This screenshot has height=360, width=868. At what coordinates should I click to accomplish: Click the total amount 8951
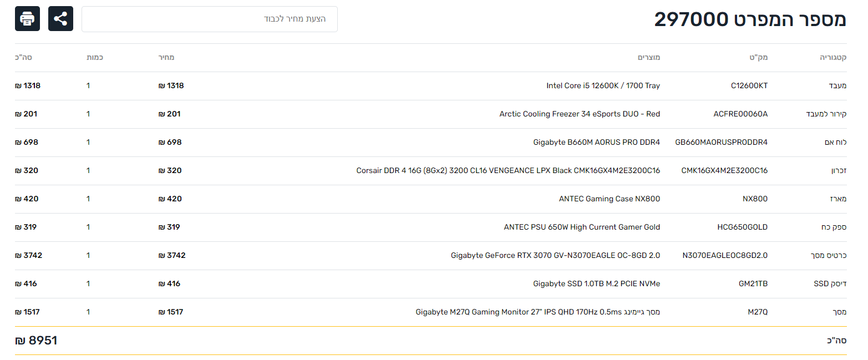click(x=36, y=341)
